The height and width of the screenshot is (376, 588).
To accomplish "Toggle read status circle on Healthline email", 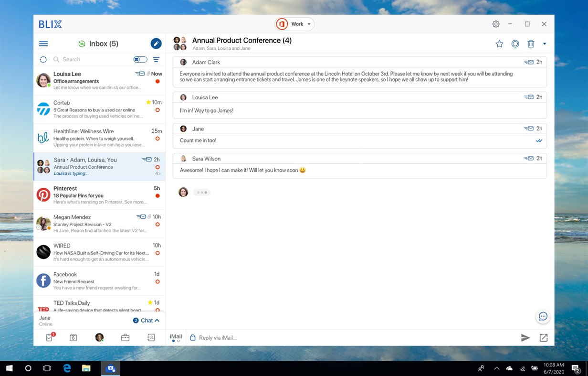I will pos(157,139).
